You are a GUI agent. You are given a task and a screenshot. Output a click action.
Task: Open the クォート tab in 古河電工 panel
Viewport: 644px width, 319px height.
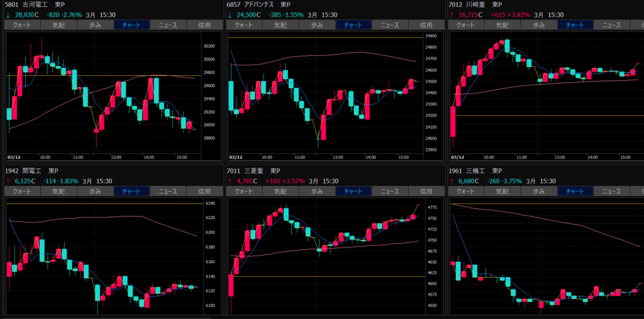22,25
